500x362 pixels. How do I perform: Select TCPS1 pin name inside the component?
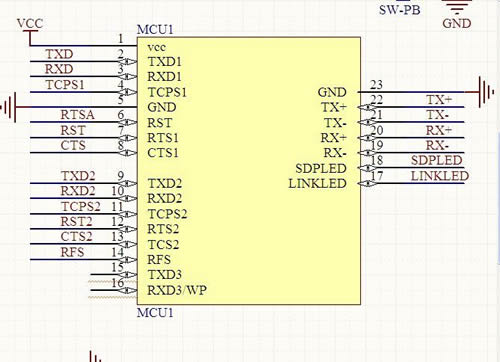coord(167,92)
